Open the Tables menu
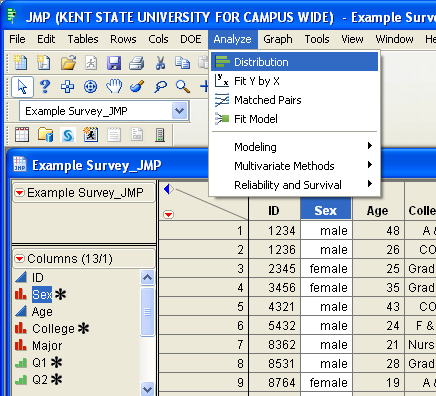 (83, 39)
